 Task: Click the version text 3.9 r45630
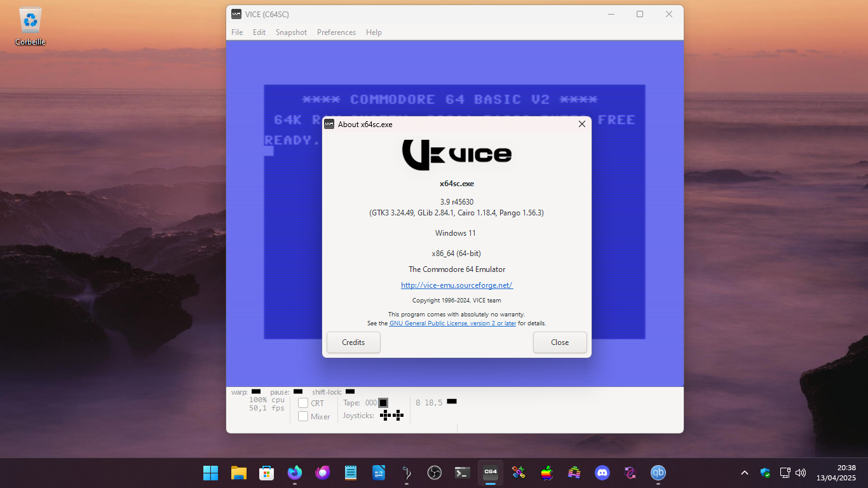[457, 202]
